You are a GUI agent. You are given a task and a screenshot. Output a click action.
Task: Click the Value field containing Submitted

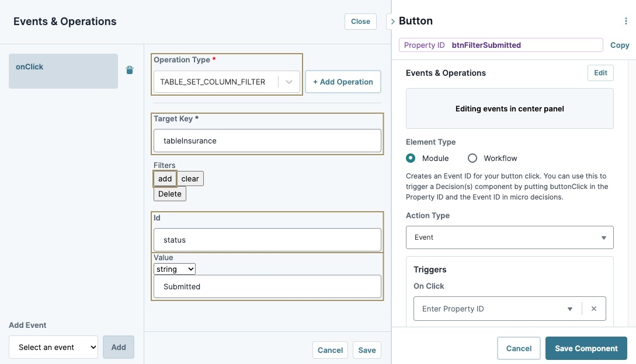pyautogui.click(x=267, y=286)
